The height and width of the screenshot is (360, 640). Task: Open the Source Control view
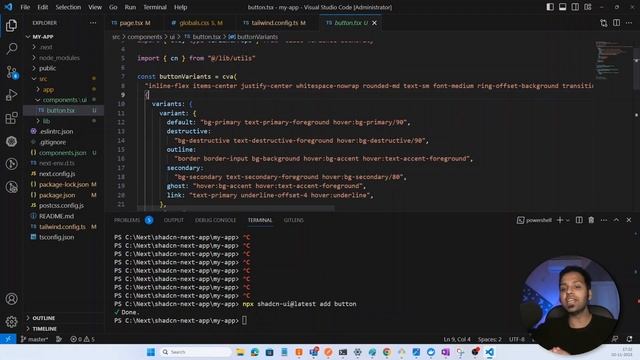click(x=11, y=72)
